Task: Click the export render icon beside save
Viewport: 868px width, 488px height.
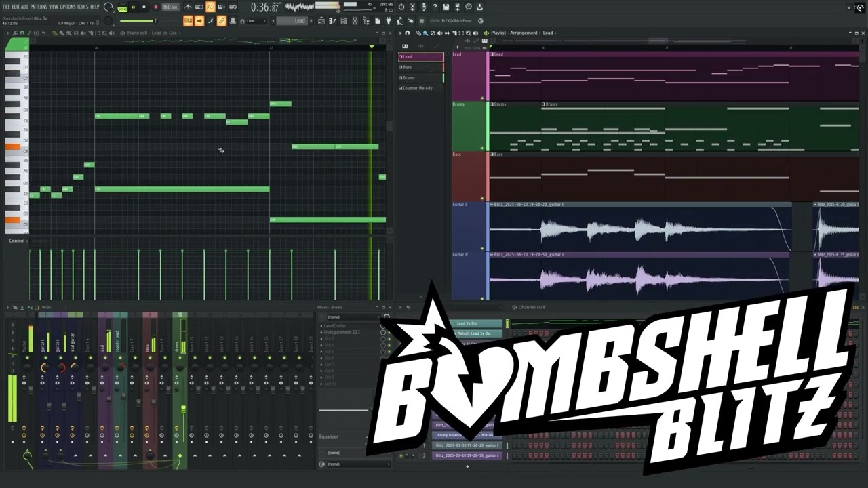Action: [457, 7]
